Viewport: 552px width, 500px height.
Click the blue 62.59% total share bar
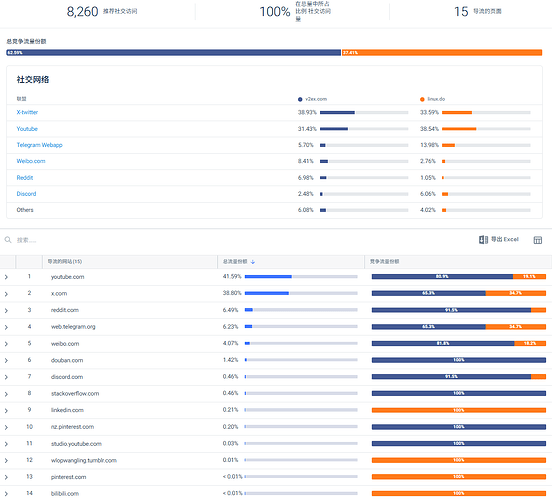click(x=174, y=53)
